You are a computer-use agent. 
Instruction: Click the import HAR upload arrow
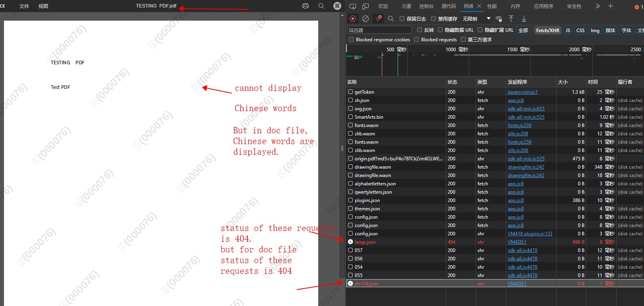[x=511, y=19]
